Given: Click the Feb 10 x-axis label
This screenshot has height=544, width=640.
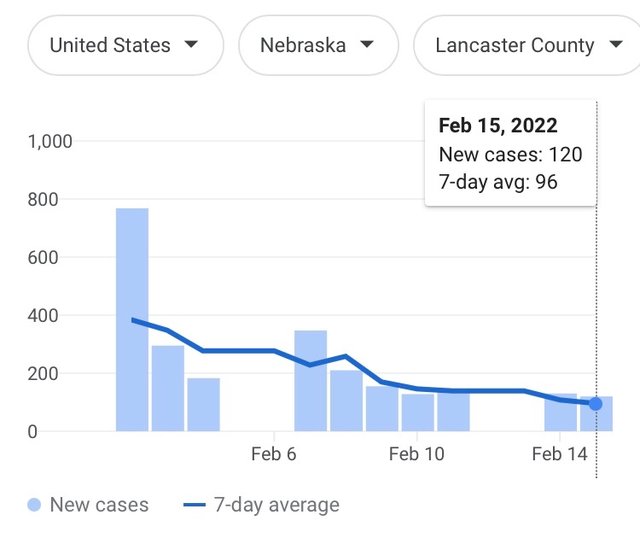Looking at the screenshot, I should [417, 454].
